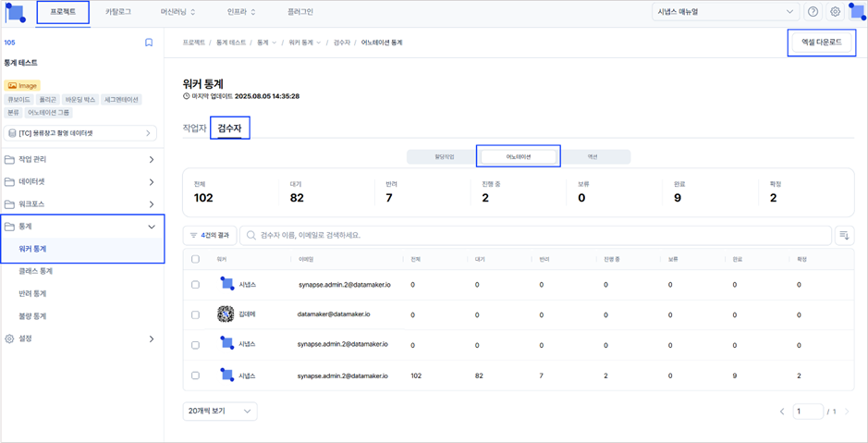Select the 어노테이션 segment tab
The image size is (868, 443).
tap(519, 156)
